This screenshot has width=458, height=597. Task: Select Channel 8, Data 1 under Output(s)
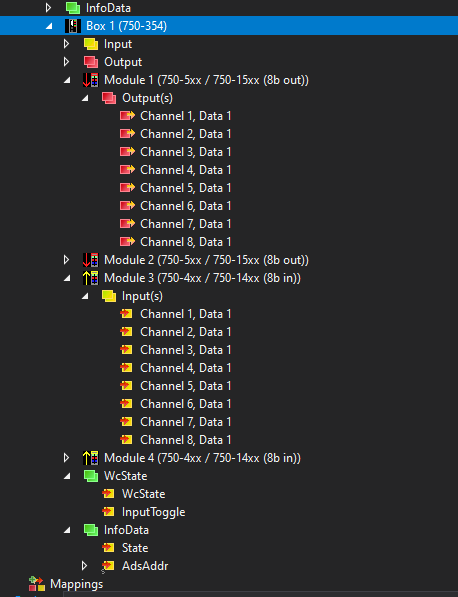point(185,242)
